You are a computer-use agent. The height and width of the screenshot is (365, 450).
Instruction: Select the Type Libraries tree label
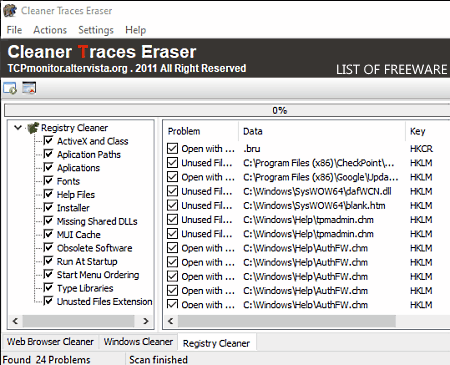(85, 288)
